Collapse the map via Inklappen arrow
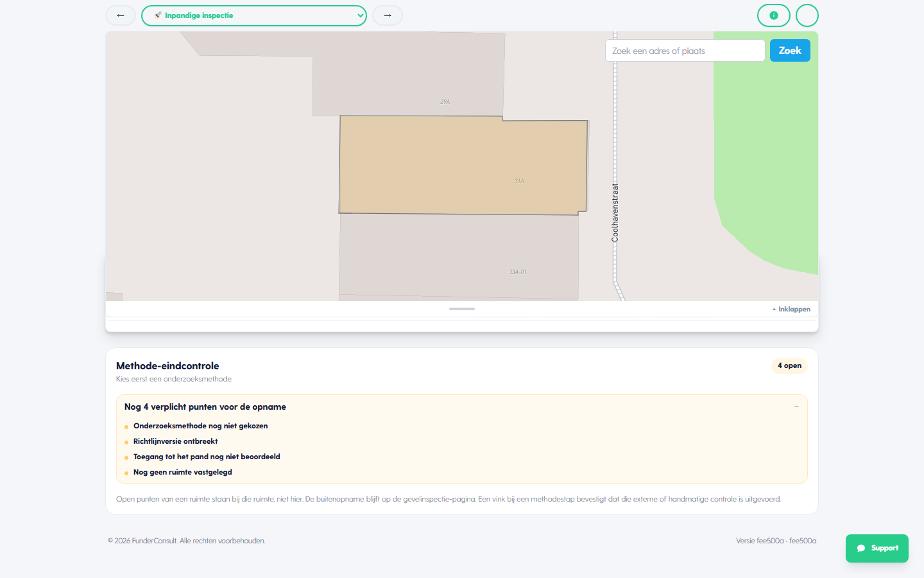Viewport: 924px width, 578px height. 791,310
